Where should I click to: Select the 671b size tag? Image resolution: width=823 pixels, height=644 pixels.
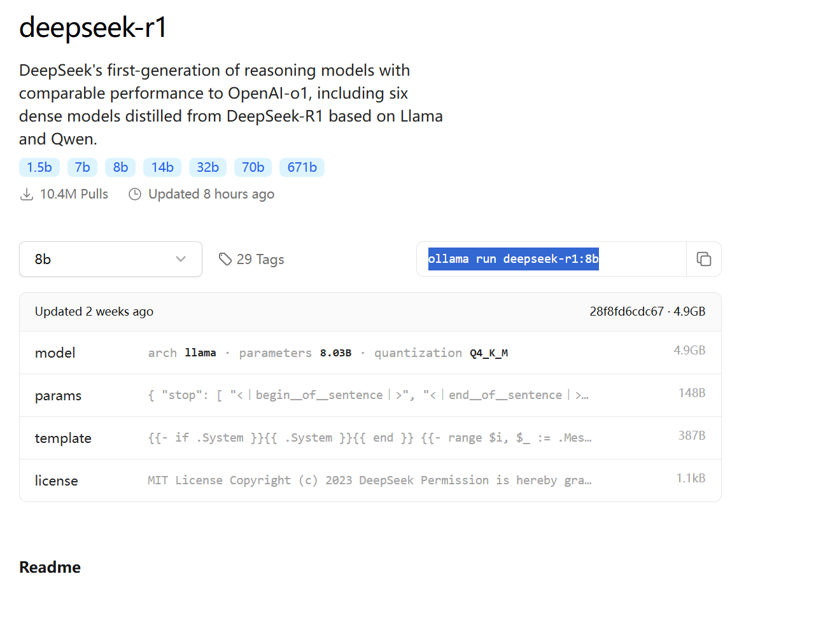pos(302,167)
